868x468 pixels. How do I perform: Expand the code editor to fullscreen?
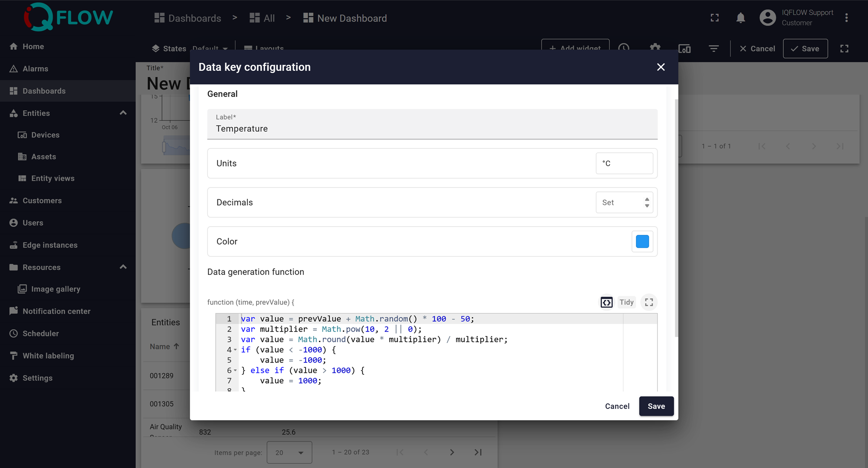(649, 302)
